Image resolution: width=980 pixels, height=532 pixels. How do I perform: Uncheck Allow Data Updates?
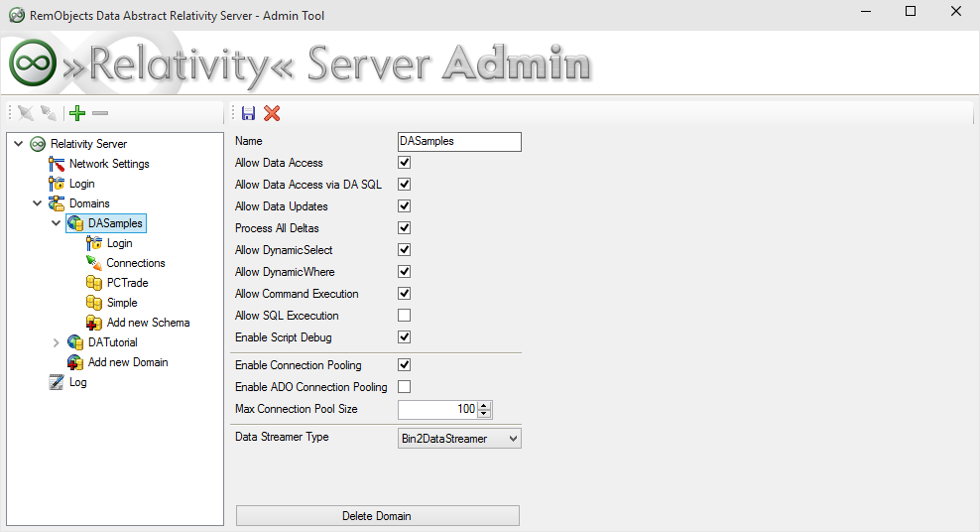point(405,206)
